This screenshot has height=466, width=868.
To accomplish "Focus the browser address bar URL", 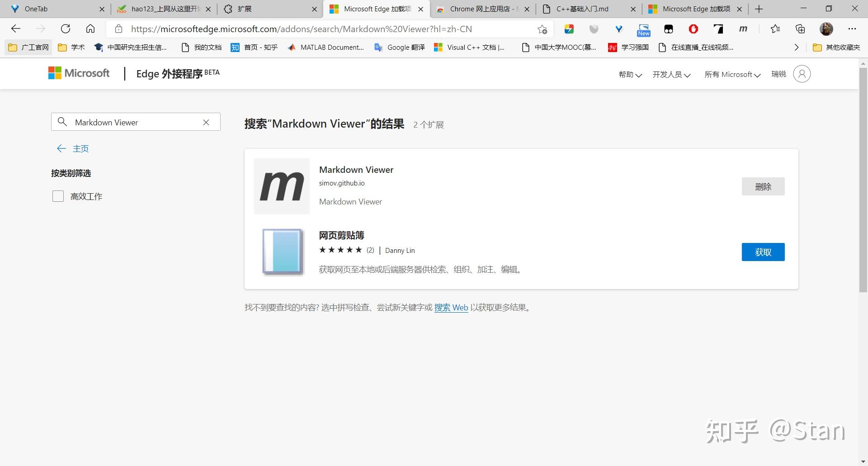I will pyautogui.click(x=302, y=29).
